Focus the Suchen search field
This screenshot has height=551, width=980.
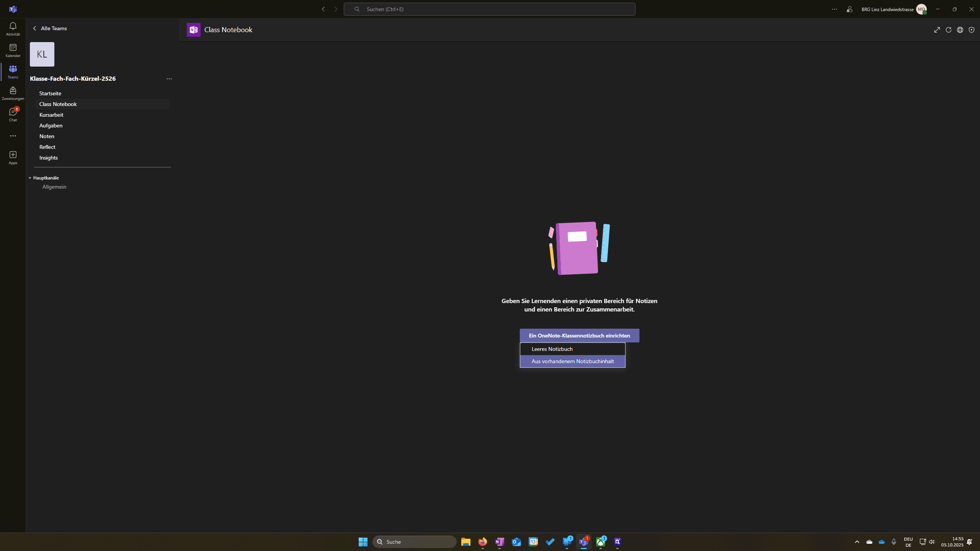point(489,9)
